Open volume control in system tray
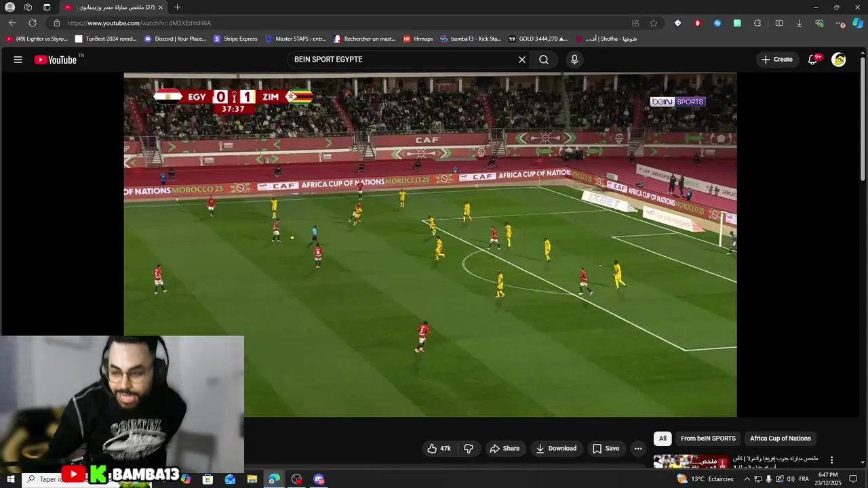868x488 pixels. point(791,479)
